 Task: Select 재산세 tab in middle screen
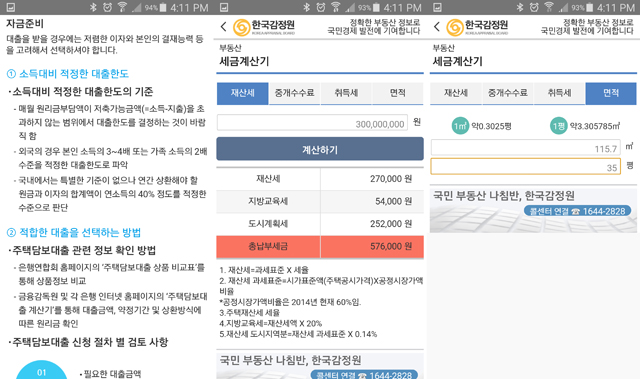242,93
